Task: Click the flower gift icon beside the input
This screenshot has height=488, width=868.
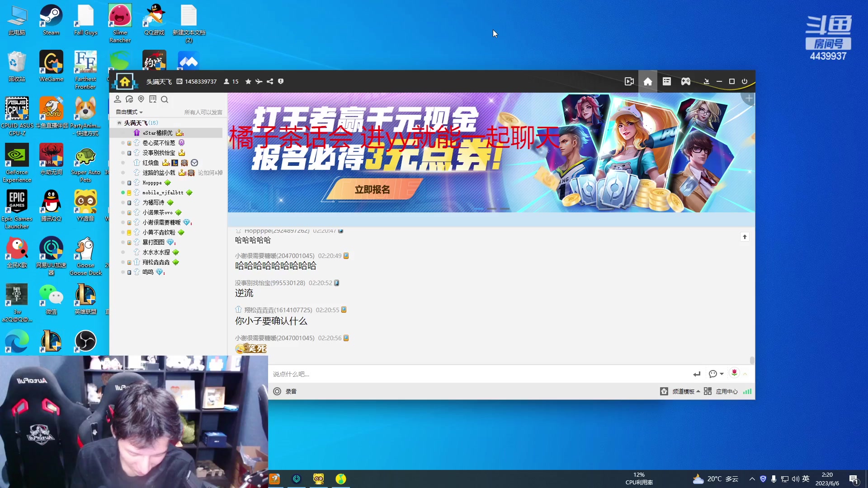Action: coord(734,373)
